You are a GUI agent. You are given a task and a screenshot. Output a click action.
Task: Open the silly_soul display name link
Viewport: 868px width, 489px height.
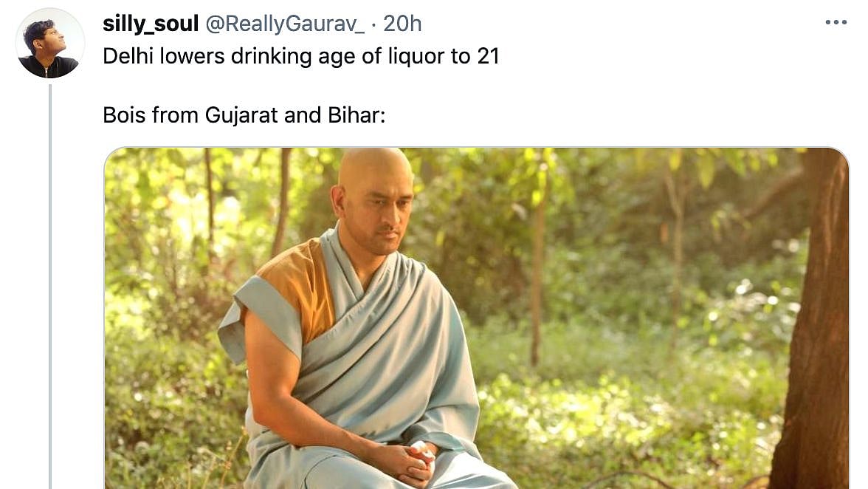pyautogui.click(x=151, y=24)
